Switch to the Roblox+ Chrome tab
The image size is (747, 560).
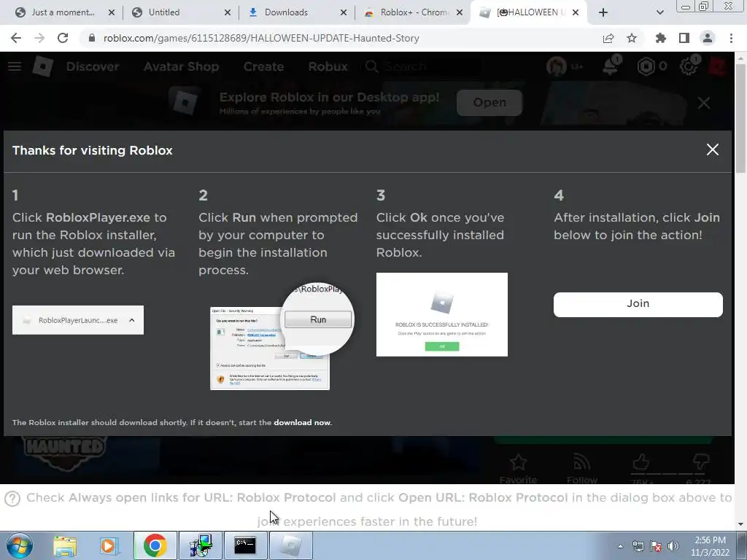(x=414, y=12)
